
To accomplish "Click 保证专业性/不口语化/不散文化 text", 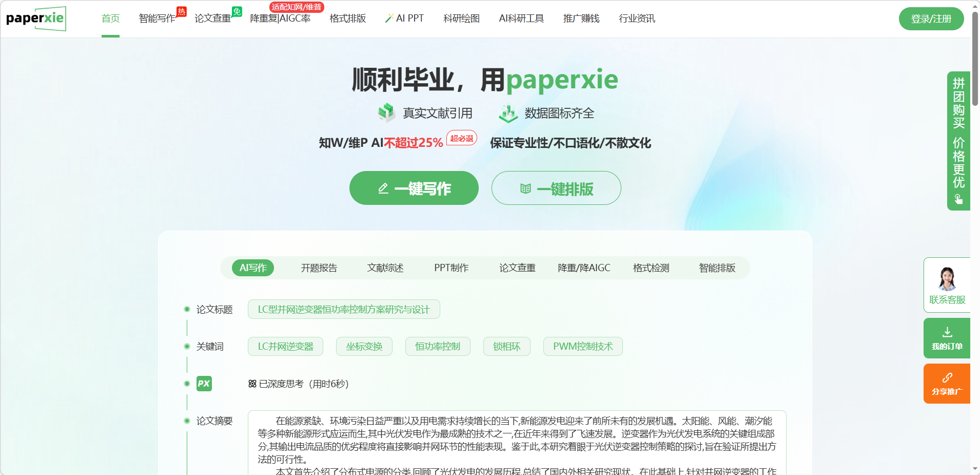I will [571, 142].
